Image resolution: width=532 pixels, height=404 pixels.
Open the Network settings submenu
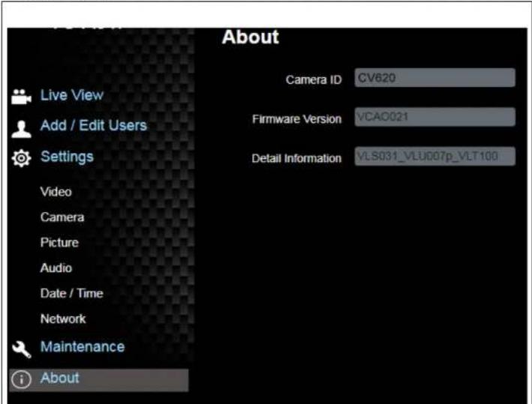click(63, 319)
